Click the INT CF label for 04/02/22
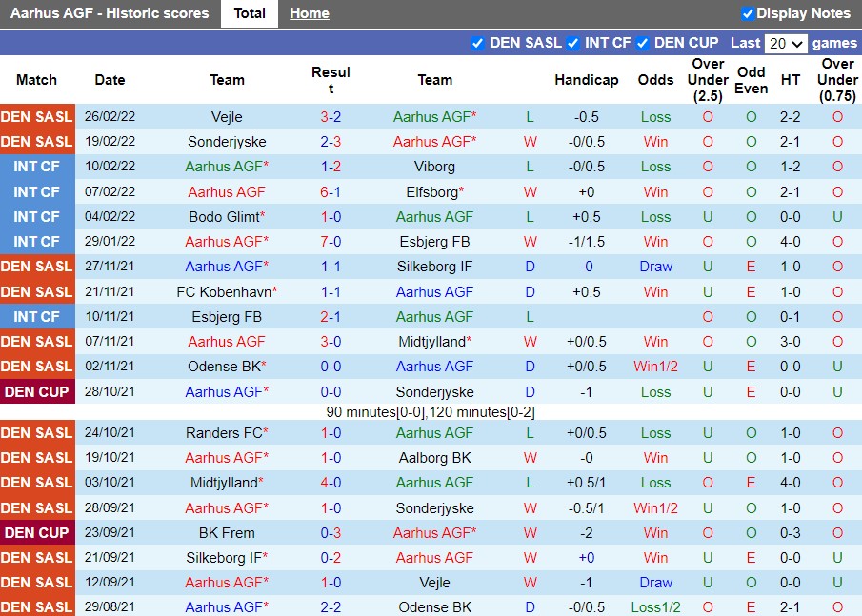This screenshot has height=616, width=862. point(37,216)
